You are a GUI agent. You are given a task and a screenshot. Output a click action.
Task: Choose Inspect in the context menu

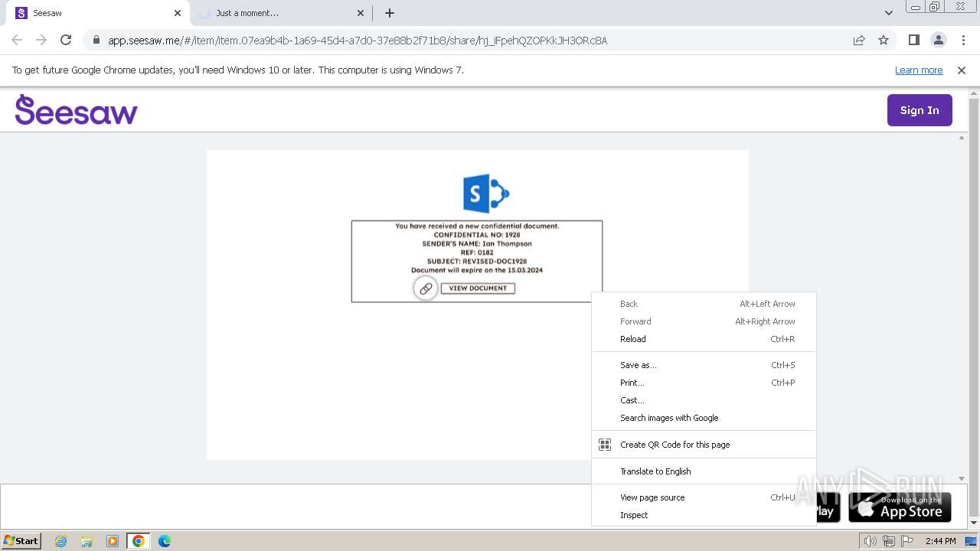click(x=704, y=515)
